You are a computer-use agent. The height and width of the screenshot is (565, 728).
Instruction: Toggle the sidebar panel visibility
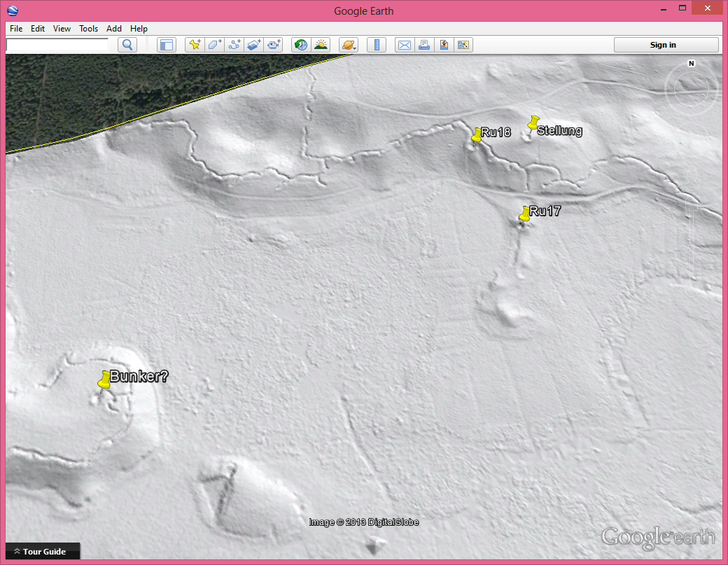166,45
